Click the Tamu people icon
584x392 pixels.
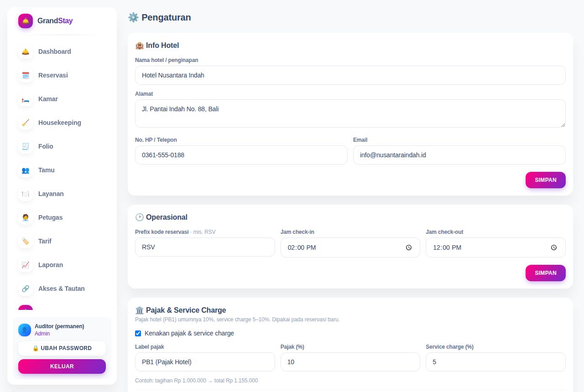pyautogui.click(x=26, y=170)
